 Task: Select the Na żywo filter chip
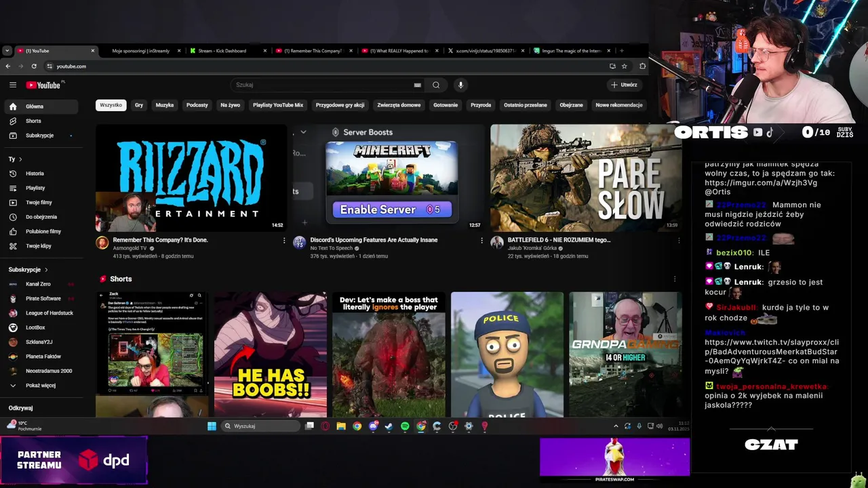pyautogui.click(x=231, y=105)
